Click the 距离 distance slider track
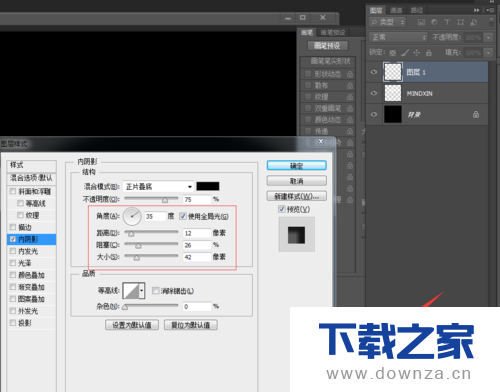 coord(151,232)
